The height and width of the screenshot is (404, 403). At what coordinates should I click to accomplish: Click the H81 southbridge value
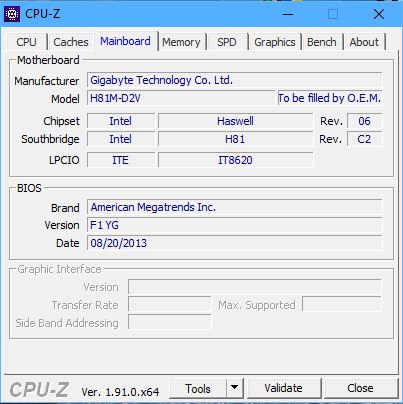235,139
